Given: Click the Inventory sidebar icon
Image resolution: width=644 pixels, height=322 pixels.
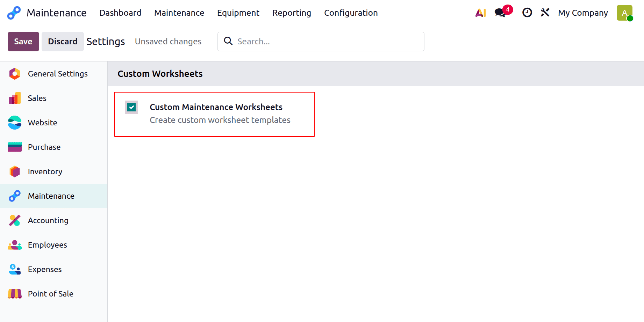Looking at the screenshot, I should (15, 171).
